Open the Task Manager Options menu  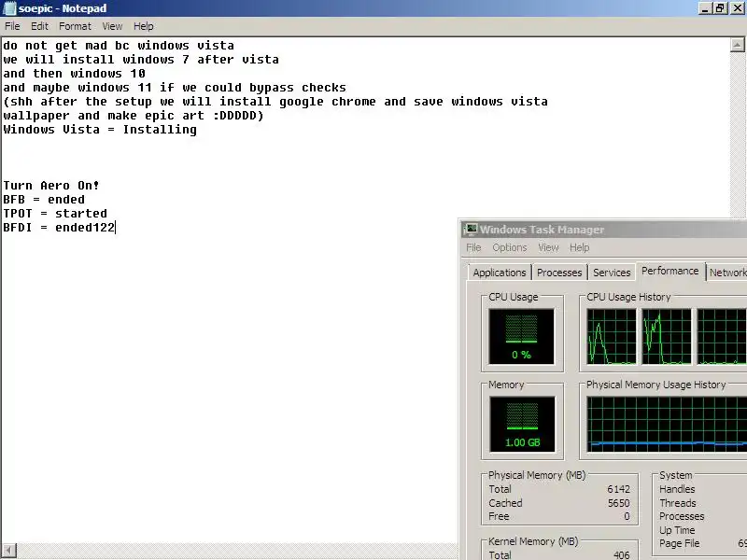click(x=510, y=247)
